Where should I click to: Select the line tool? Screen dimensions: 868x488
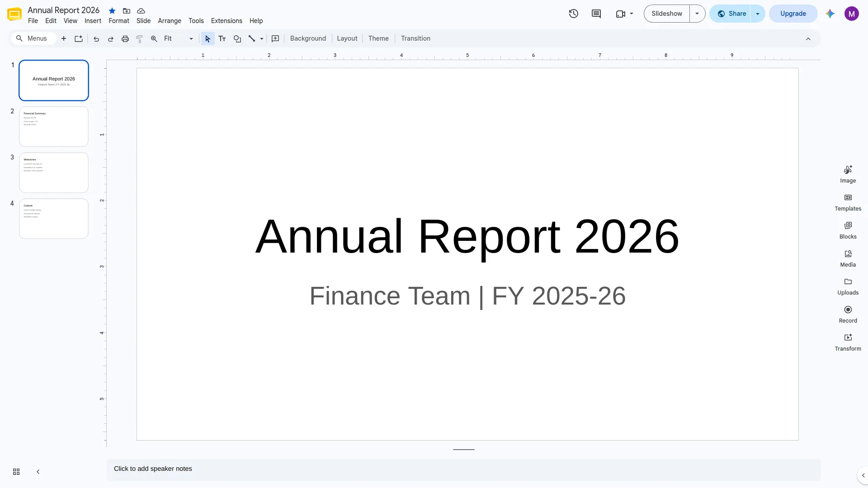(x=252, y=38)
